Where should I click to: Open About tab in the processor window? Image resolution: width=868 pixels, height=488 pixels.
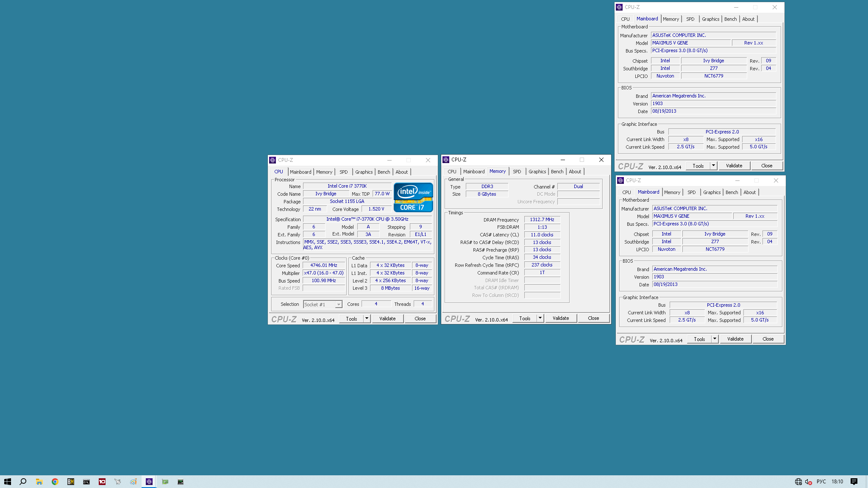tap(402, 172)
